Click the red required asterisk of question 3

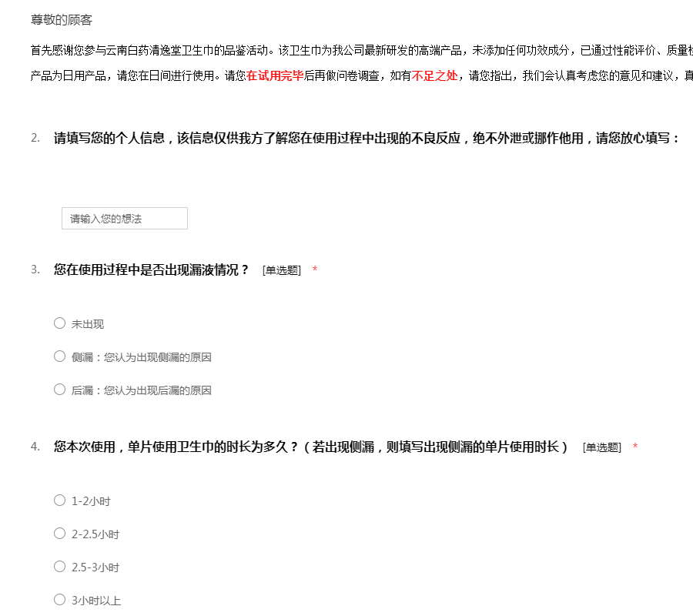pyautogui.click(x=315, y=270)
